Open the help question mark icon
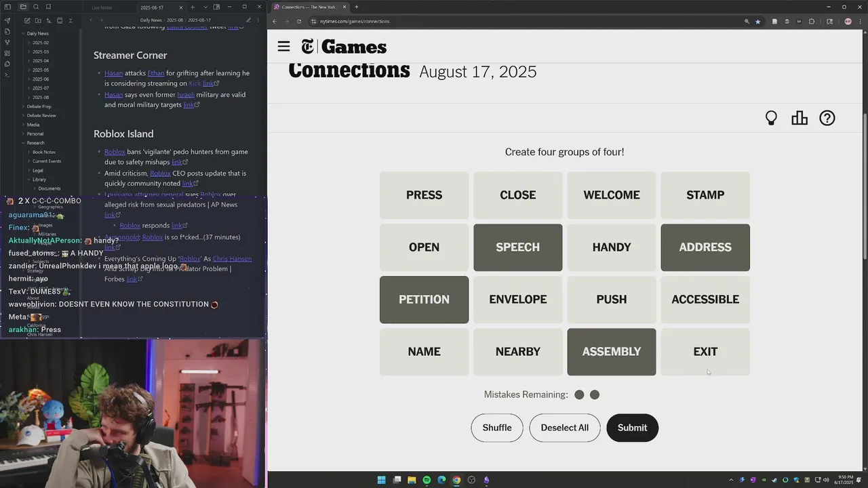The height and width of the screenshot is (488, 868). pos(827,118)
